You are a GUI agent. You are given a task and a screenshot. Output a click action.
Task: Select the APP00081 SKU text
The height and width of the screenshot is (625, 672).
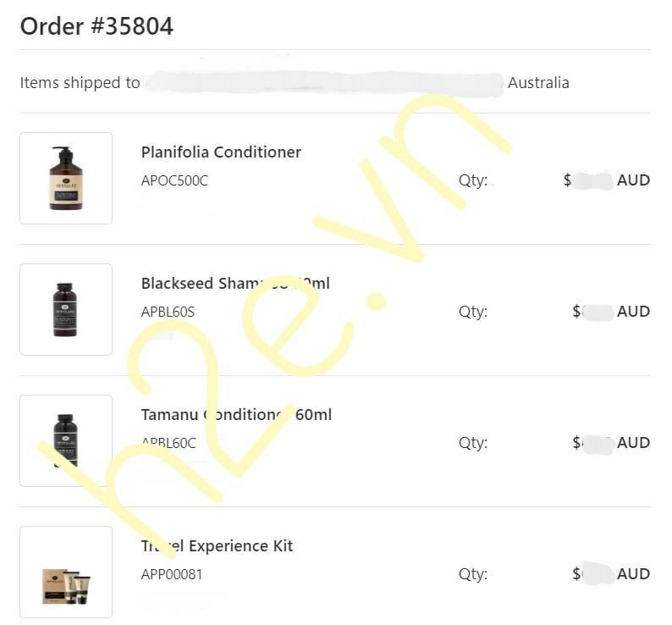(172, 574)
